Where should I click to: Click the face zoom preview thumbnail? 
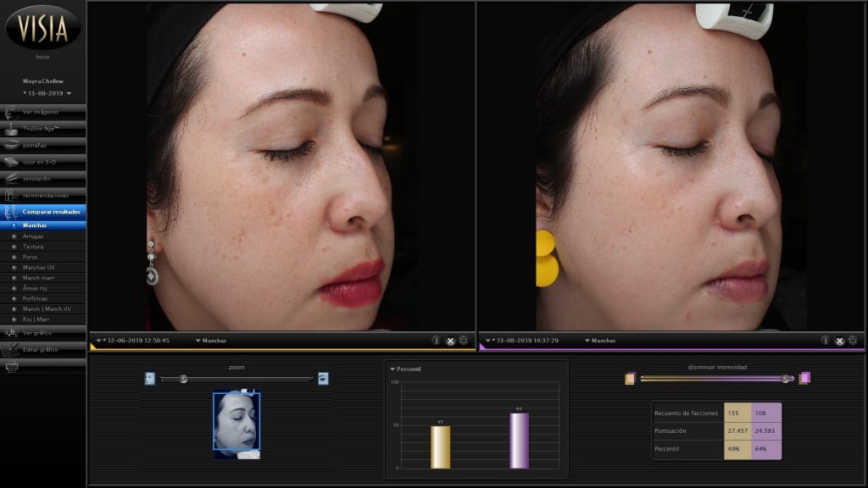pos(236,422)
